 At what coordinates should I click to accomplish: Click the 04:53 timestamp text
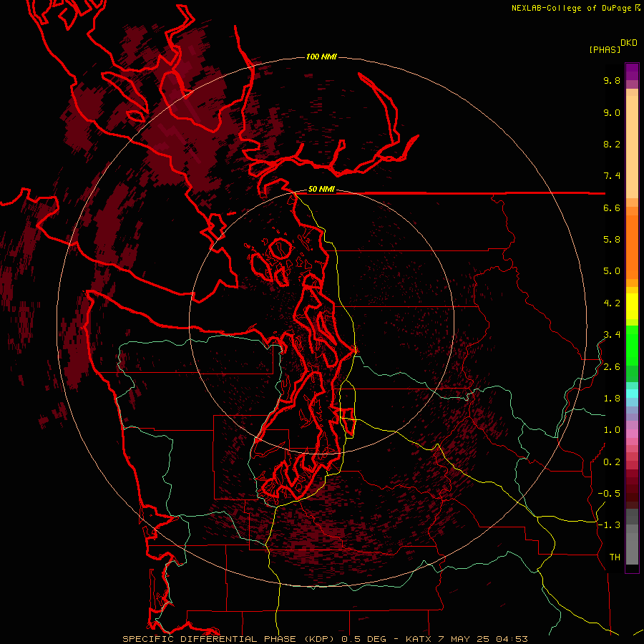pos(512,639)
